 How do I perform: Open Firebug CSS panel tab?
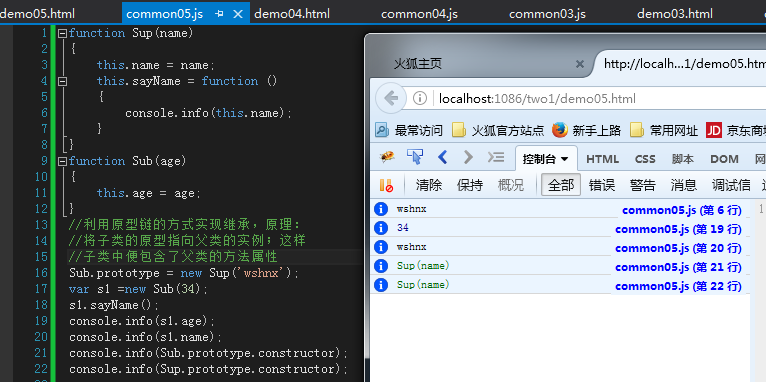click(645, 159)
